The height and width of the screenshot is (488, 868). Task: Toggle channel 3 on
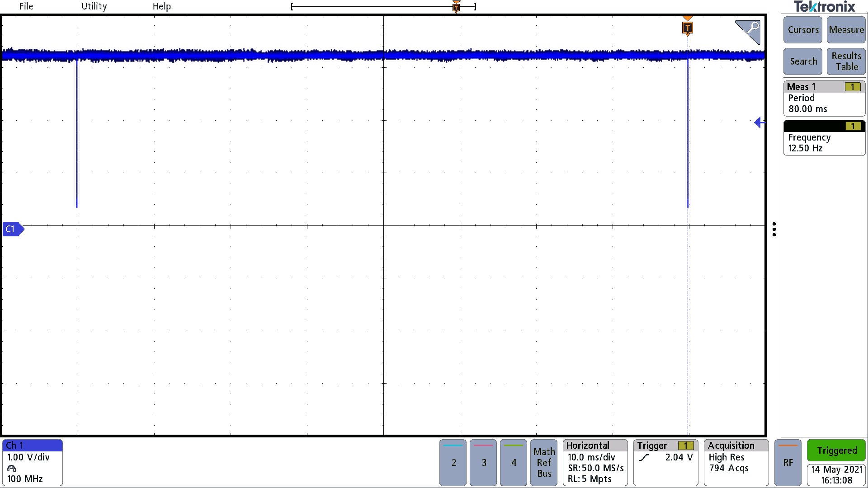pos(483,462)
